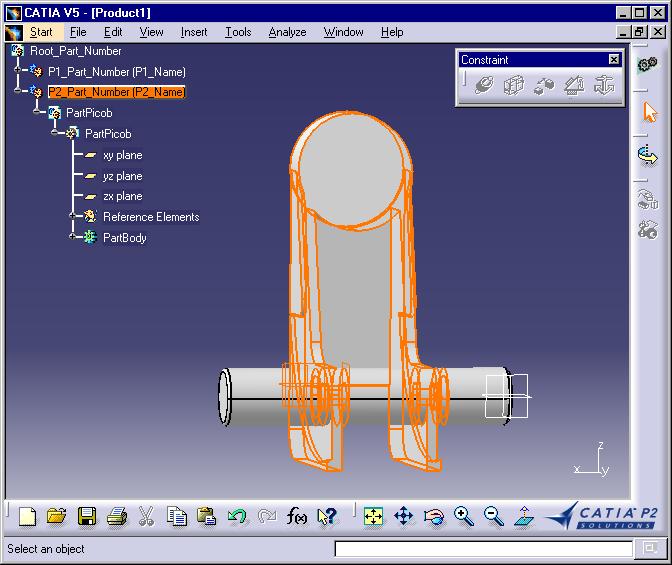This screenshot has height=565, width=672.
Task: Select the xy plane
Action: (123, 155)
